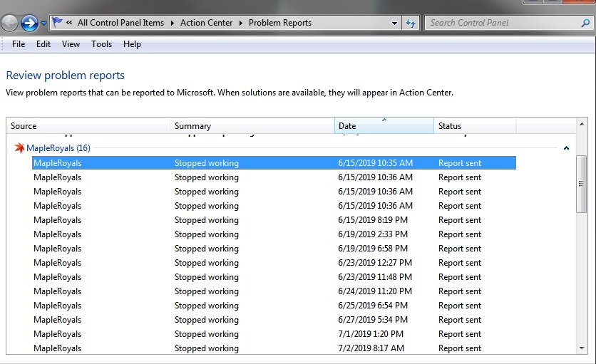Open the View menu
This screenshot has width=596, height=364.
(71, 44)
